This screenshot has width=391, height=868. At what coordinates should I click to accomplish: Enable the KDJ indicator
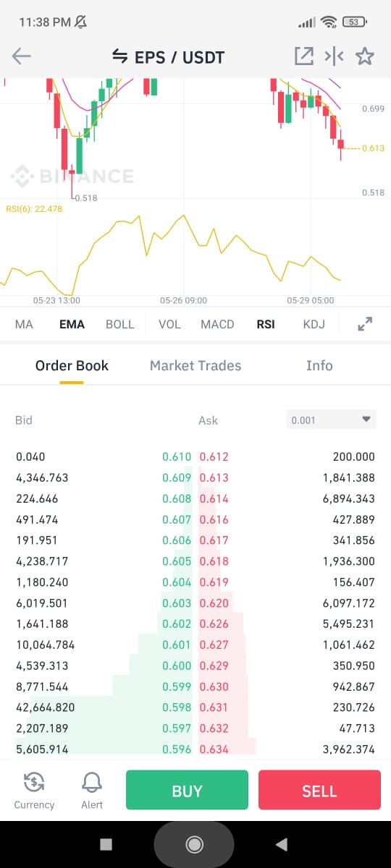coord(314,324)
